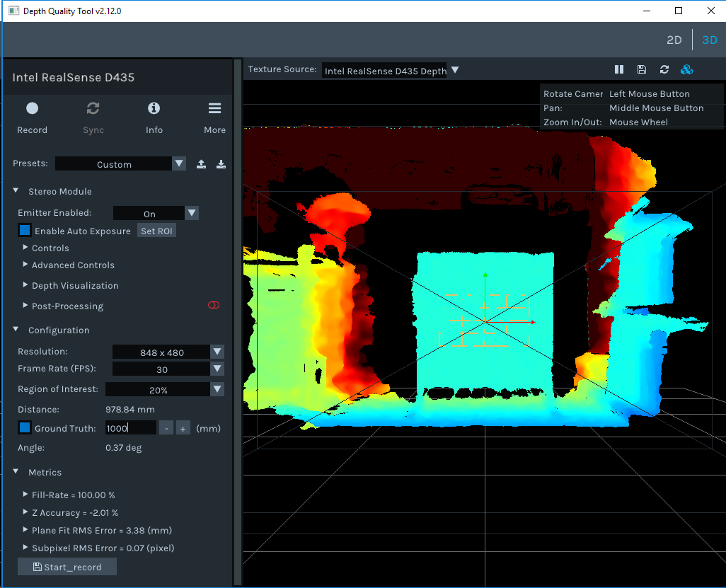Expand the Subpixel RMS Error metric
The height and width of the screenshot is (588, 726).
25,547
